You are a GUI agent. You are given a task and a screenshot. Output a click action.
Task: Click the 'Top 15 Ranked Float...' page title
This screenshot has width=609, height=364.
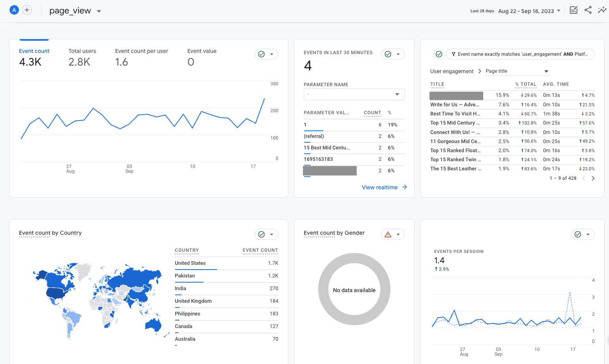(456, 151)
